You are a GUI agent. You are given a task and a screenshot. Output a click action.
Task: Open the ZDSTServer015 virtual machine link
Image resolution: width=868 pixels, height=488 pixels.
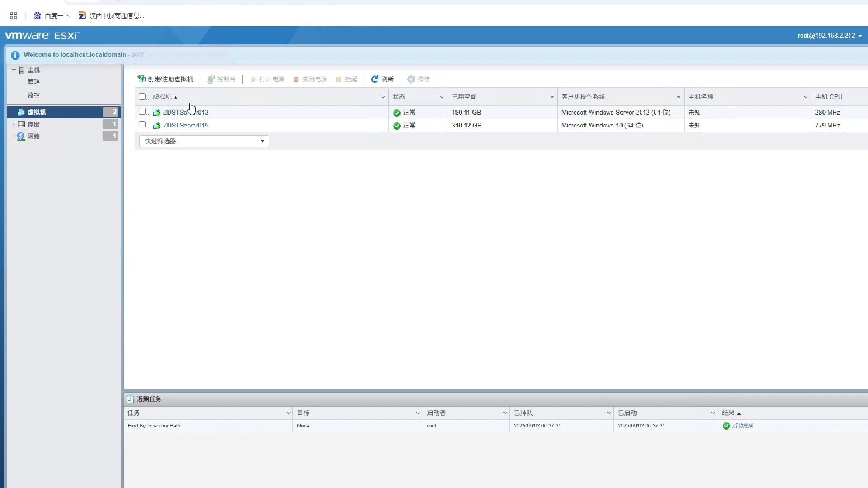[186, 126]
